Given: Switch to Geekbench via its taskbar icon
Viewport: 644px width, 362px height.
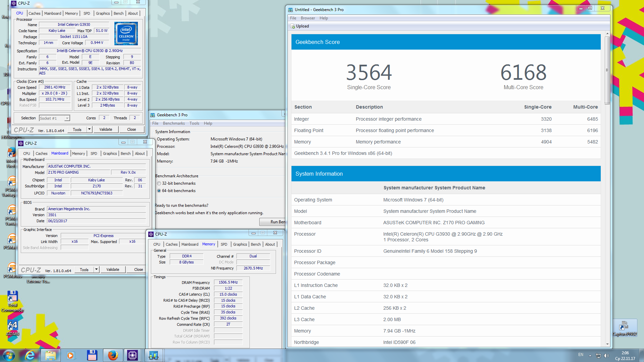Looking at the screenshot, I should [154, 355].
